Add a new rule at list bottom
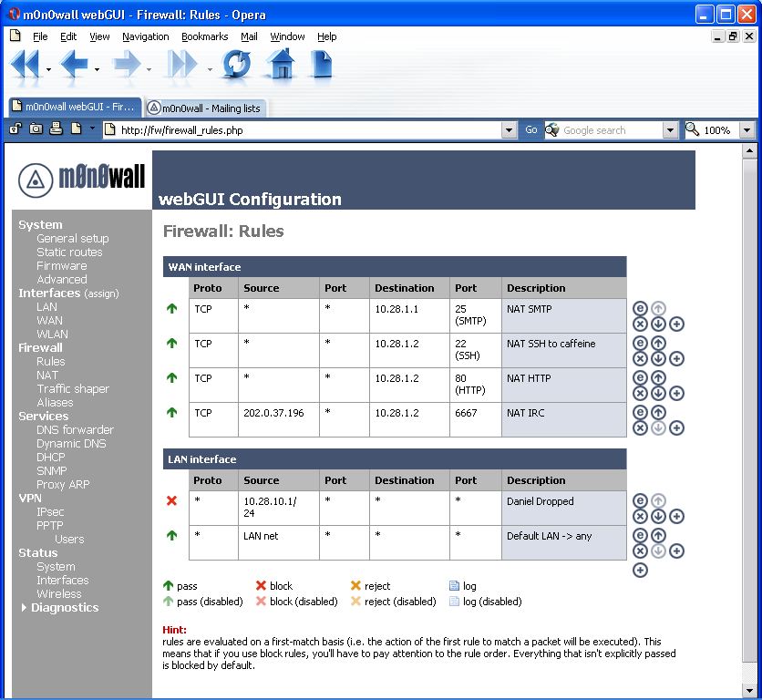This screenshot has width=762, height=700. (640, 570)
